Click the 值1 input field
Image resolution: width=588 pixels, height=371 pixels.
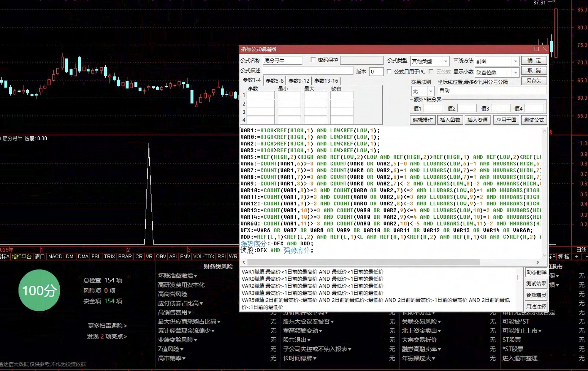[x=433, y=108]
